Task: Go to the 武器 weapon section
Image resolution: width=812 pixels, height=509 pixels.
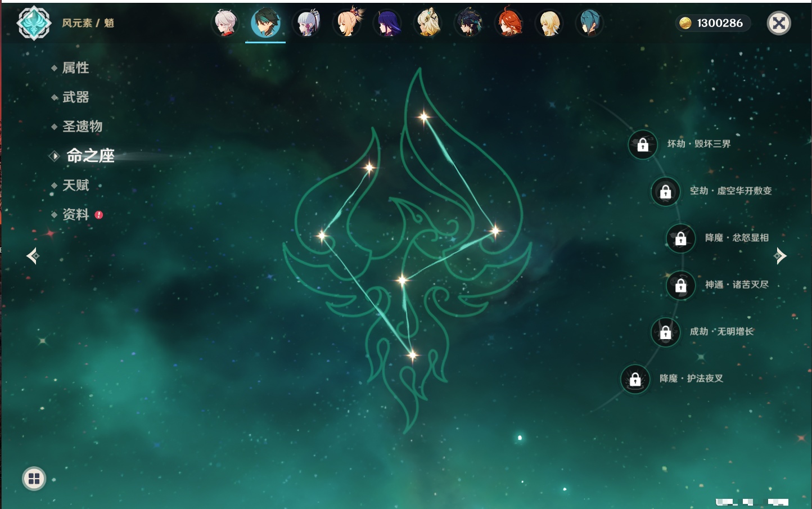Action: (75, 97)
